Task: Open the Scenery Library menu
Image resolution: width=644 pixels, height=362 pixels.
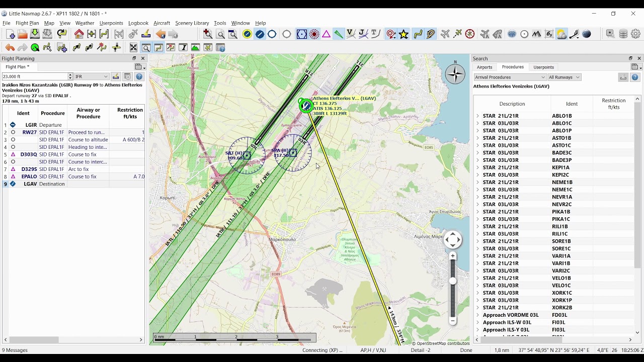Action: [x=192, y=23]
